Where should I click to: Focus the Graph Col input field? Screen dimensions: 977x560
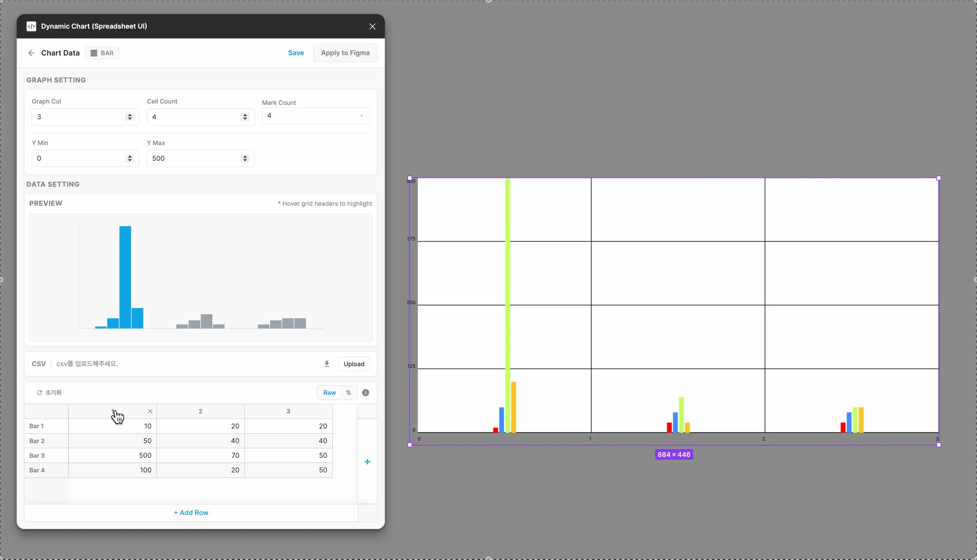point(86,117)
